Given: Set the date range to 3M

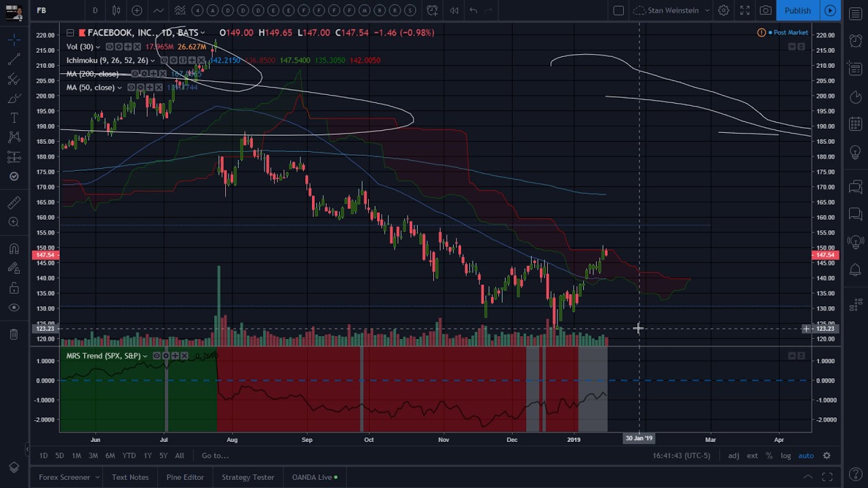Looking at the screenshot, I should [x=93, y=455].
